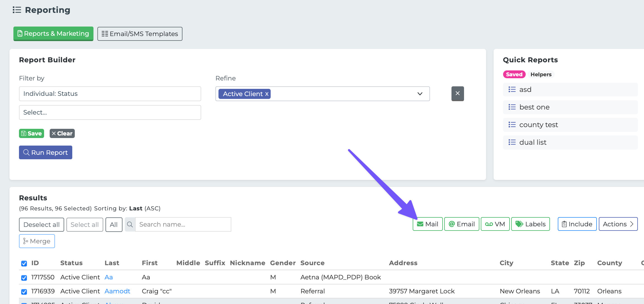
Task: Click the Email @ button
Action: 462,224
